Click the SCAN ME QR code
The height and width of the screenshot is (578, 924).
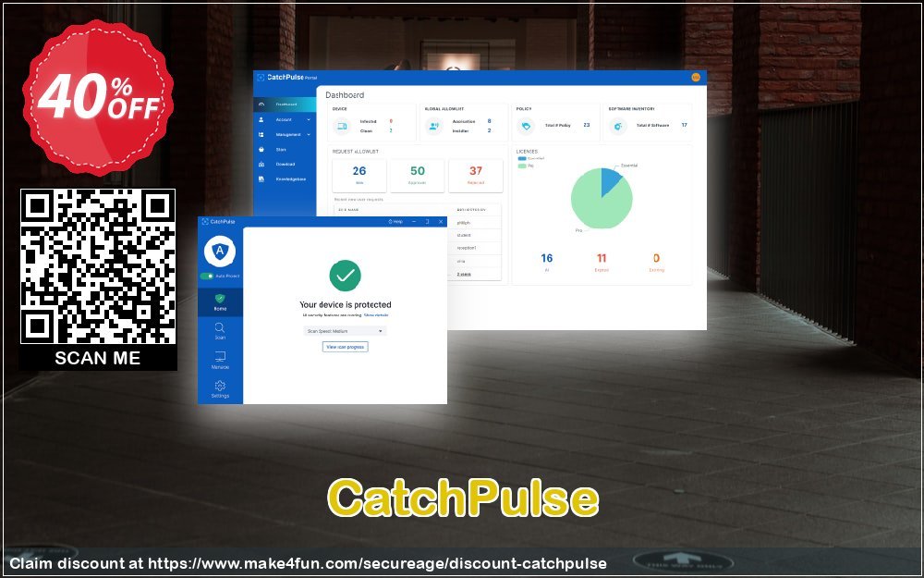98,266
